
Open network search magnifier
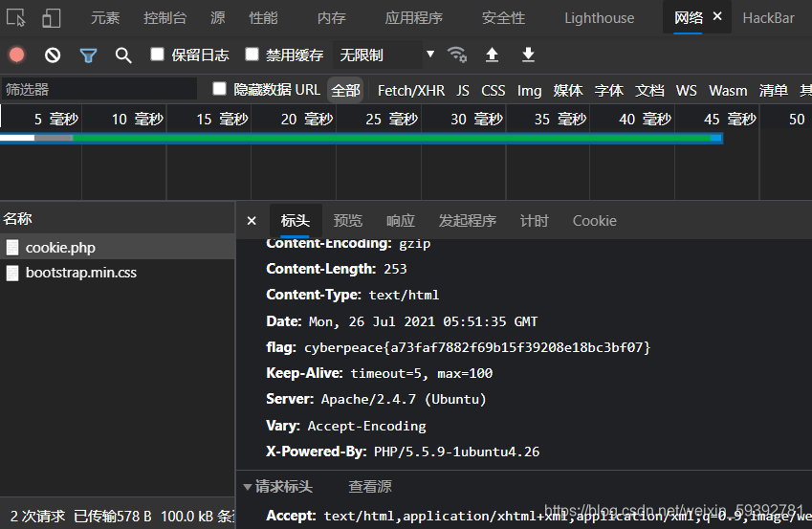pyautogui.click(x=123, y=55)
